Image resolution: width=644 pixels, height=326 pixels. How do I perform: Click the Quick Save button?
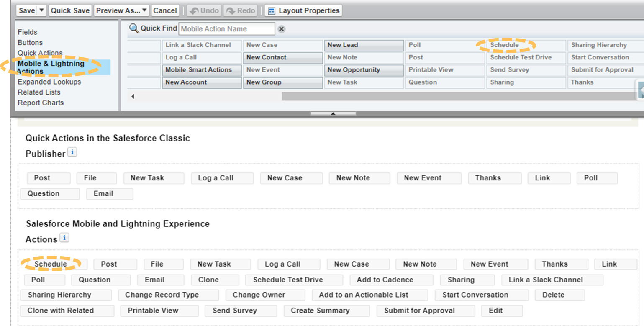point(70,10)
